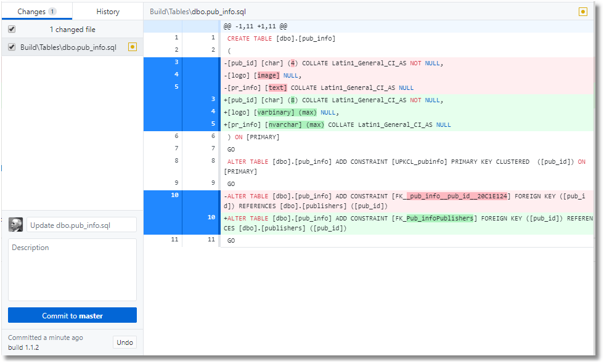
Task: Undo the last commit
Action: (x=124, y=342)
